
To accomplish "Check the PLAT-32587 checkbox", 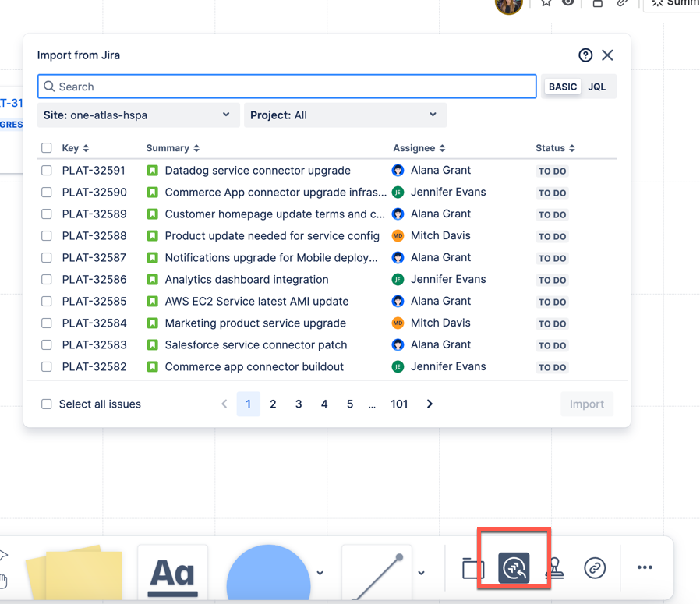I will click(x=47, y=258).
